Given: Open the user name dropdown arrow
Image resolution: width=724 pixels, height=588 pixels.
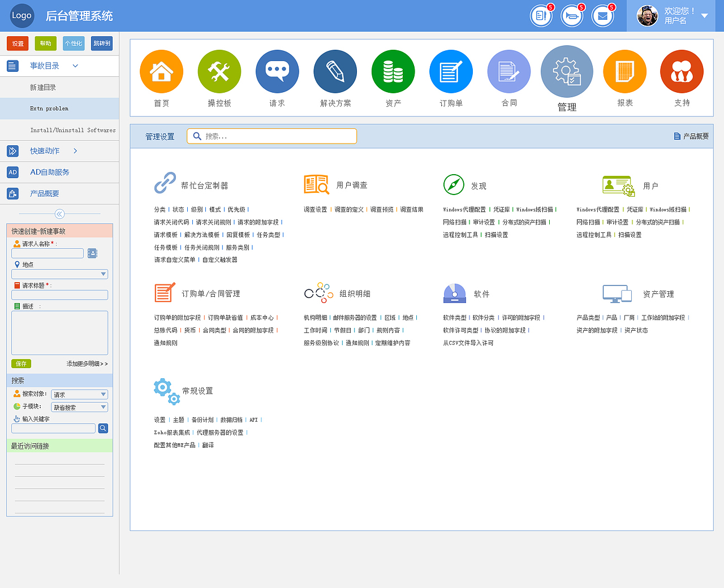Looking at the screenshot, I should point(704,16).
